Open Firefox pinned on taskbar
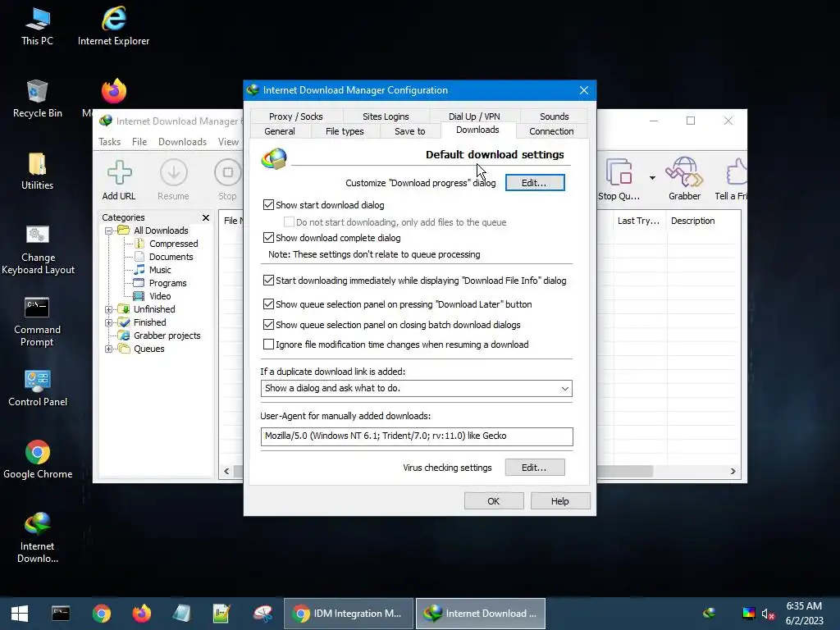Image resolution: width=840 pixels, height=630 pixels. 142,614
